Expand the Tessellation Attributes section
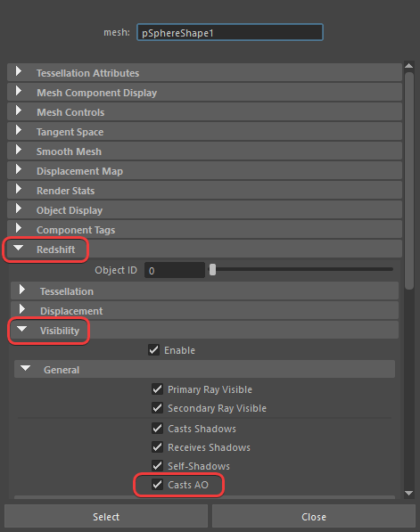420x532 pixels. point(19,71)
